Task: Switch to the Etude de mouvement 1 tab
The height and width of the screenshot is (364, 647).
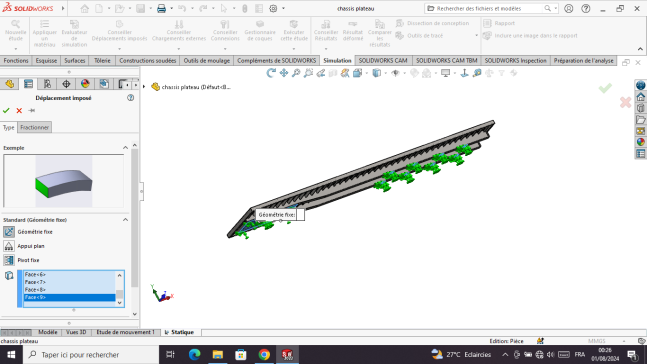Action: pyautogui.click(x=125, y=332)
